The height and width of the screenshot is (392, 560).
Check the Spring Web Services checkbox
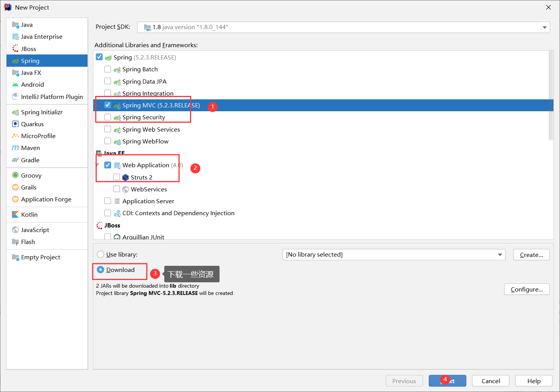(x=107, y=129)
